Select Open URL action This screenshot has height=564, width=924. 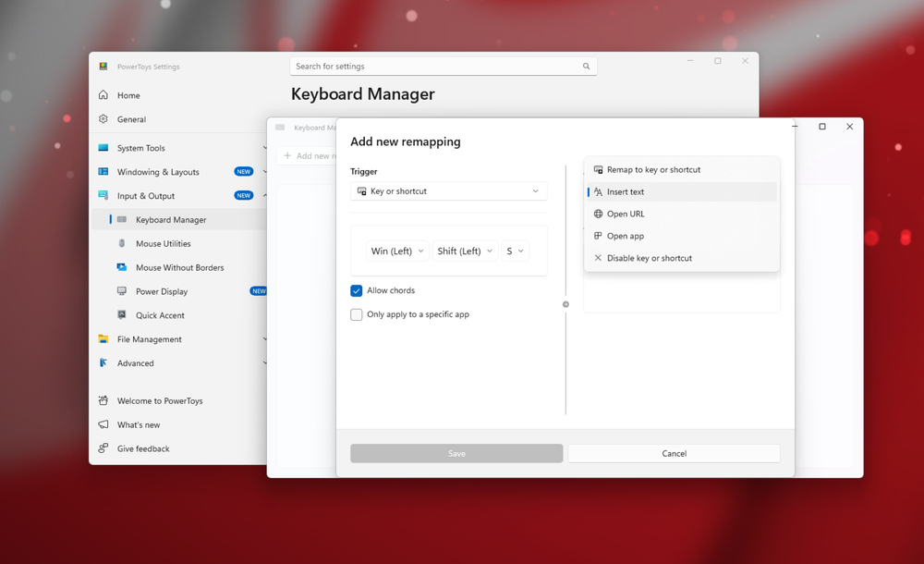pyautogui.click(x=682, y=214)
